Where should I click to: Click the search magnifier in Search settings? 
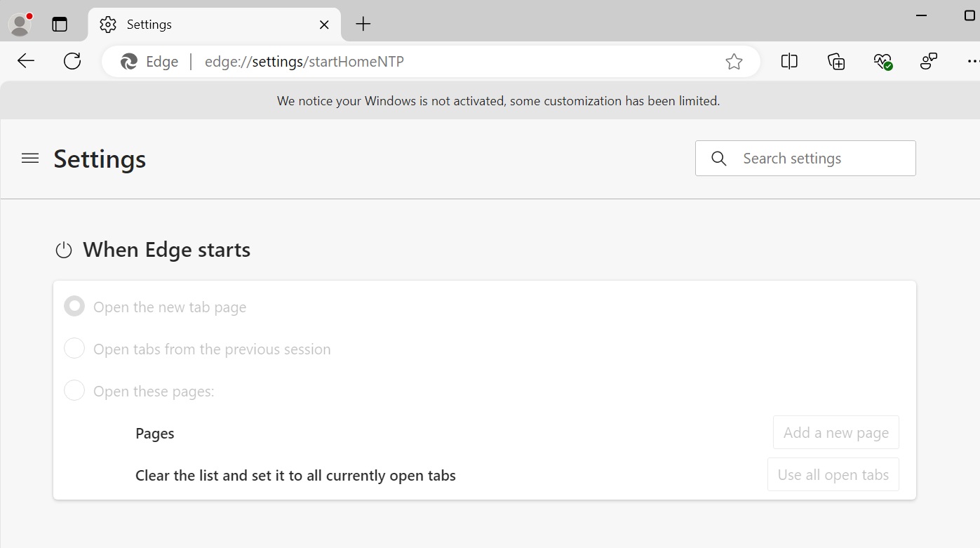coord(718,158)
